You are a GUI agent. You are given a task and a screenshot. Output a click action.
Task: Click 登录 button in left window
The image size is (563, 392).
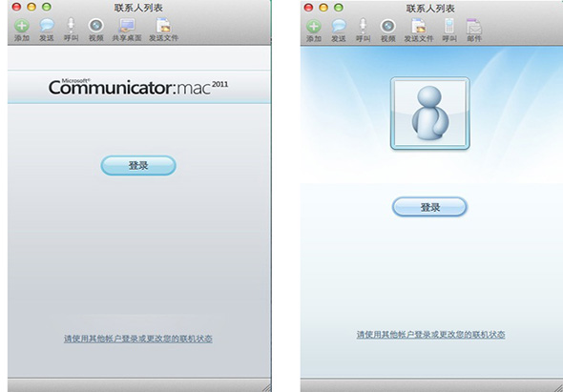[x=138, y=166]
